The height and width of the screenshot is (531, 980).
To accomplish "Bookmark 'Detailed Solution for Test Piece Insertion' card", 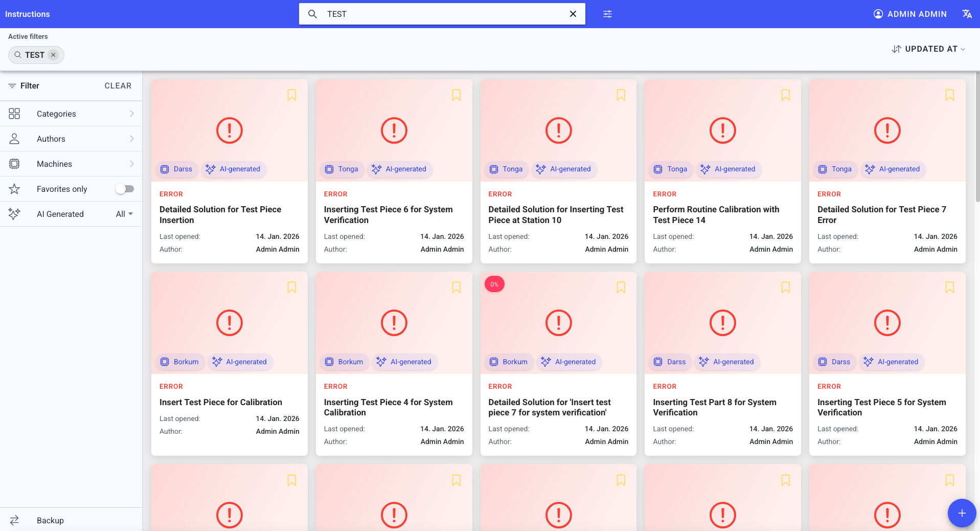I will pyautogui.click(x=292, y=95).
